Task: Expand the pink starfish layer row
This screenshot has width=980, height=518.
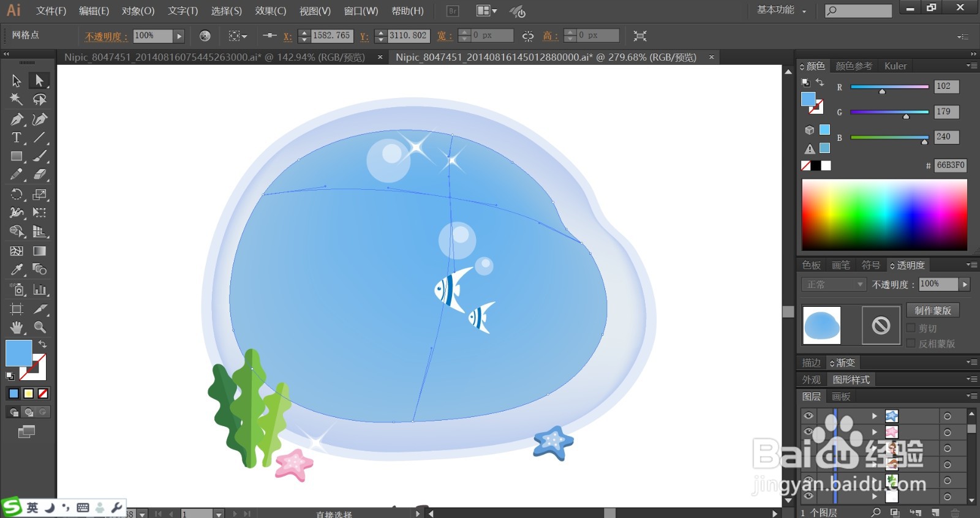Action: (875, 432)
